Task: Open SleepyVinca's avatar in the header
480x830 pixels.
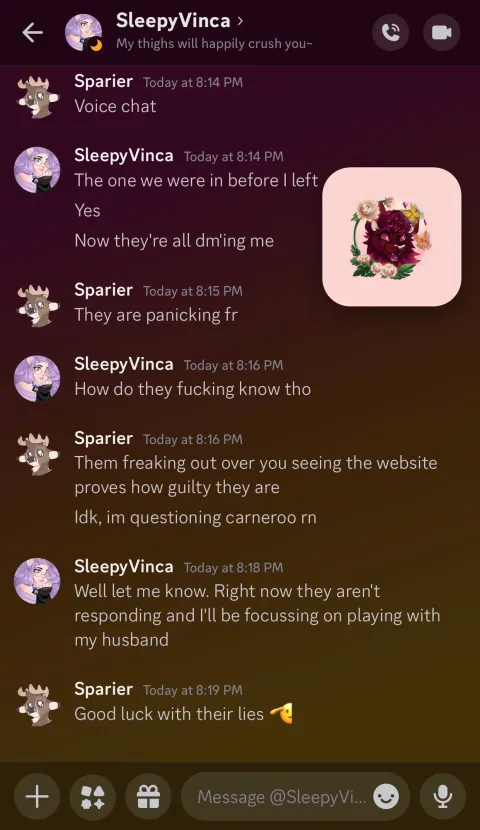Action: click(x=84, y=33)
